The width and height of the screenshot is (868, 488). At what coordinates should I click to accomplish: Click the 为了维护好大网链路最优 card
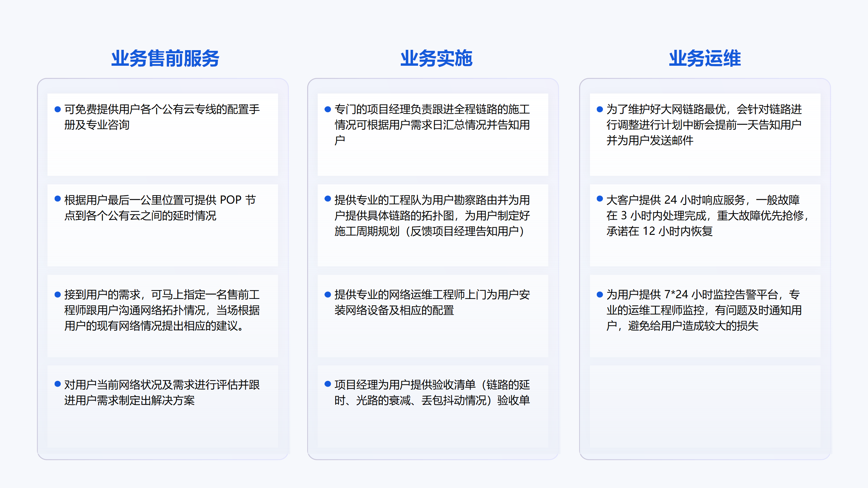point(705,134)
